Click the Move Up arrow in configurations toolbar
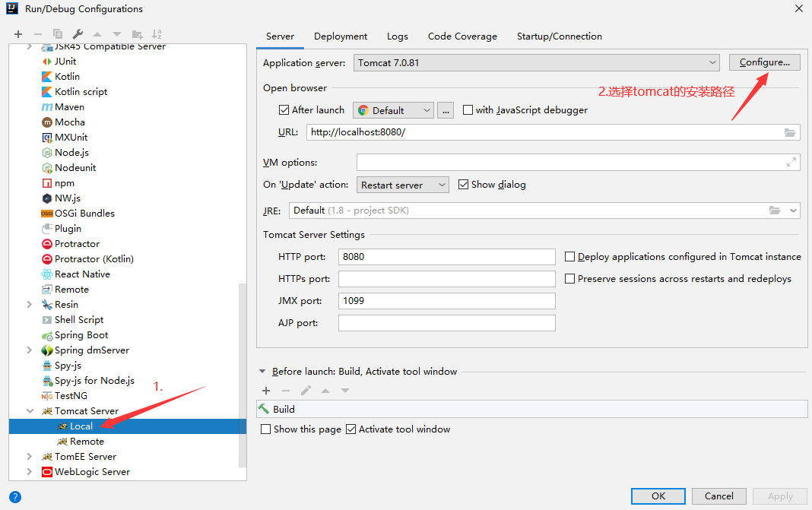 [97, 34]
